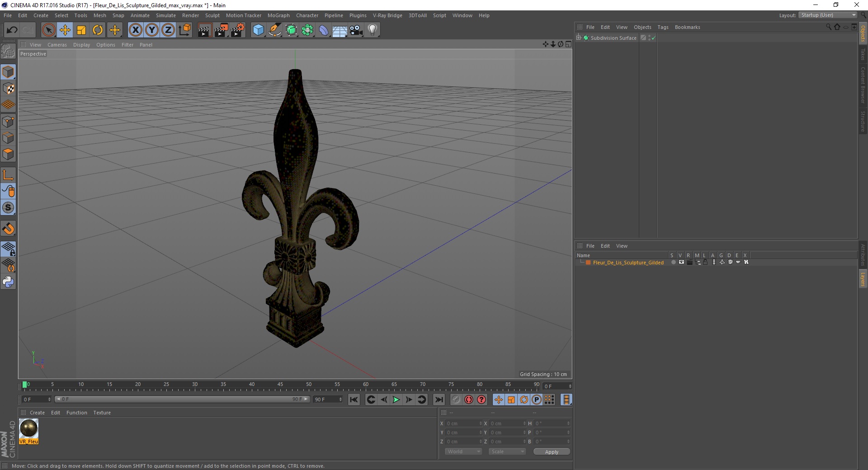
Task: Toggle X axis lock
Action: coord(135,30)
